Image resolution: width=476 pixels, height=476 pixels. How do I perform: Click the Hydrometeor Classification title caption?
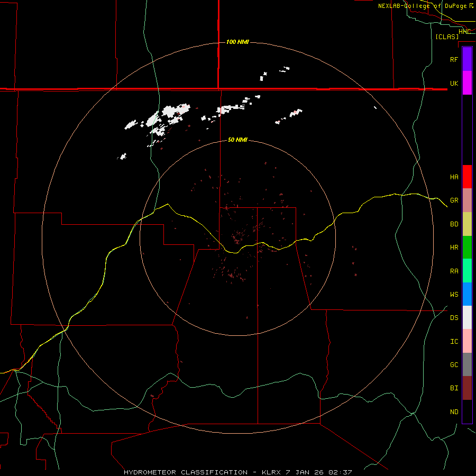(x=237, y=472)
